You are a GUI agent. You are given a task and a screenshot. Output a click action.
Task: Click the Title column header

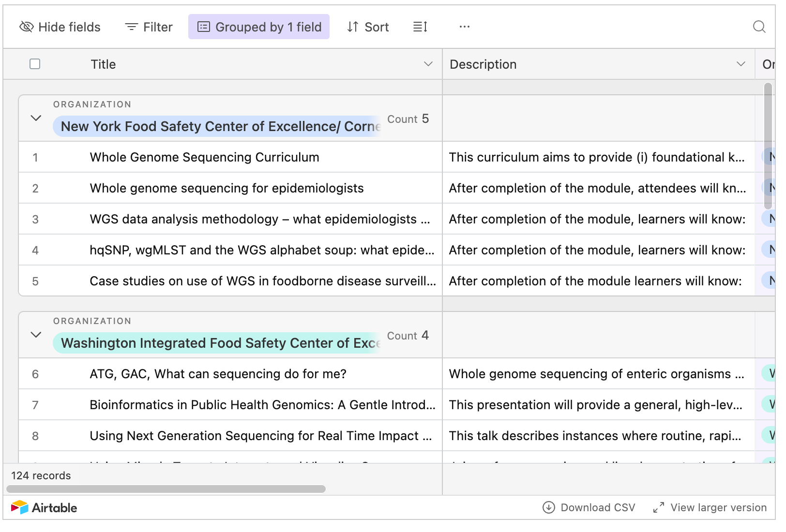pos(103,64)
